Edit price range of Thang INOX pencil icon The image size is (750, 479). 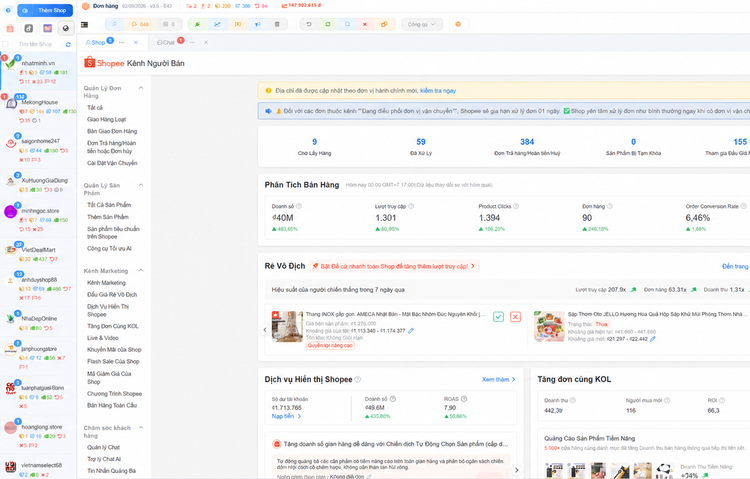click(x=411, y=331)
